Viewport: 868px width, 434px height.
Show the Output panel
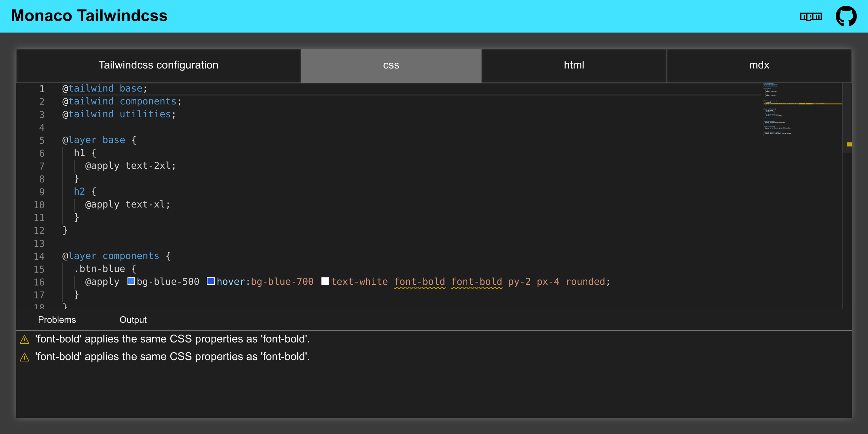[133, 320]
